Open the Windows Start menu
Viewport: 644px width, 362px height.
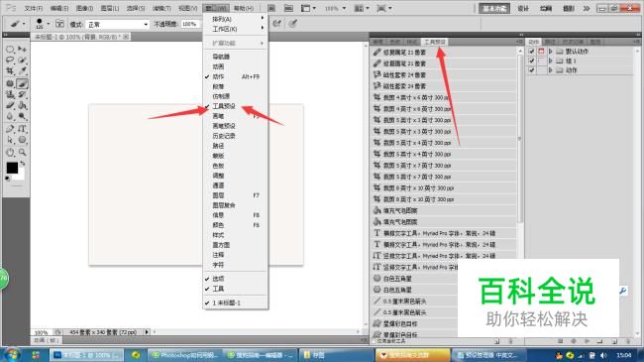tap(12, 355)
